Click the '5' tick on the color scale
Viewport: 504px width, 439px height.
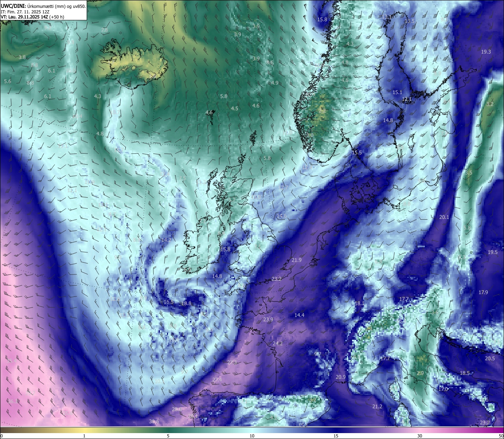point(168,435)
